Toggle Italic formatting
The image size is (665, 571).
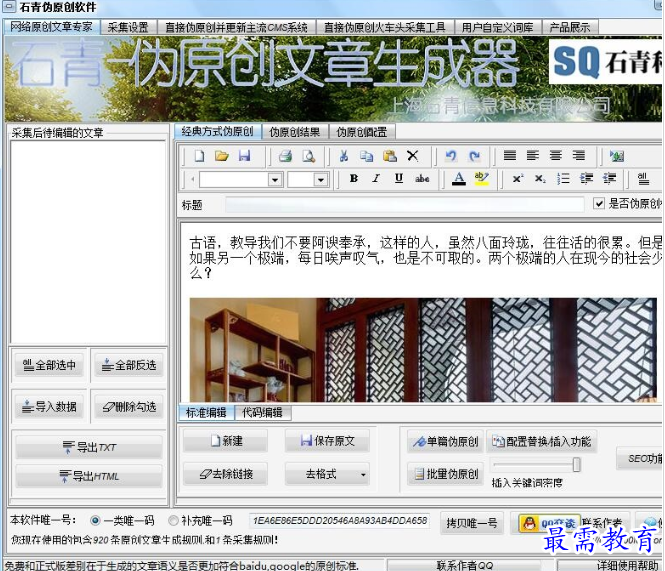(x=376, y=179)
